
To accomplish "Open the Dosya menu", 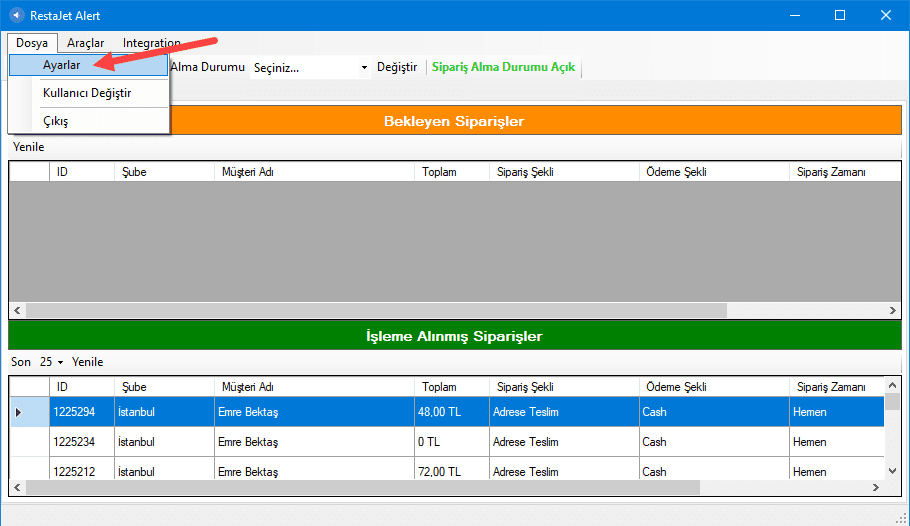I will (x=32, y=43).
